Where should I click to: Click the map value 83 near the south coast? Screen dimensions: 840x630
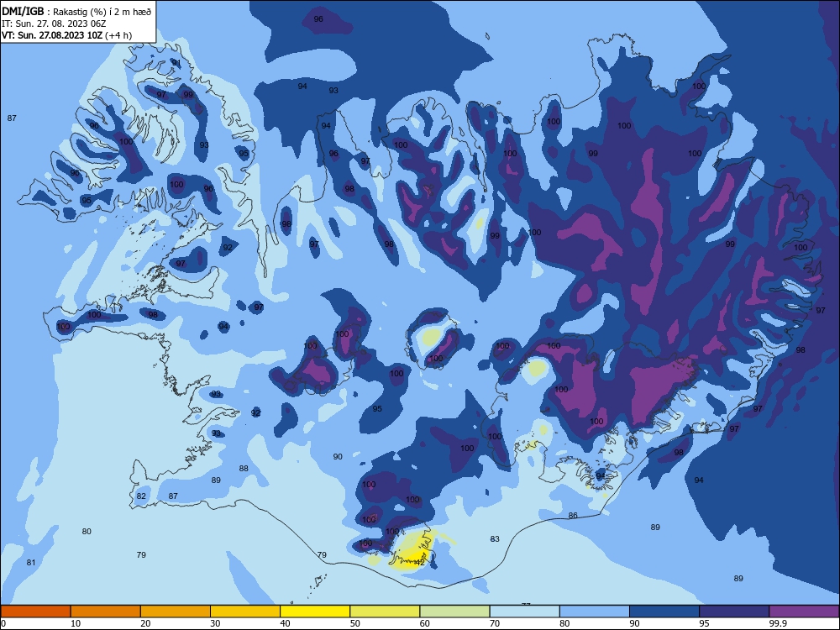[495, 539]
